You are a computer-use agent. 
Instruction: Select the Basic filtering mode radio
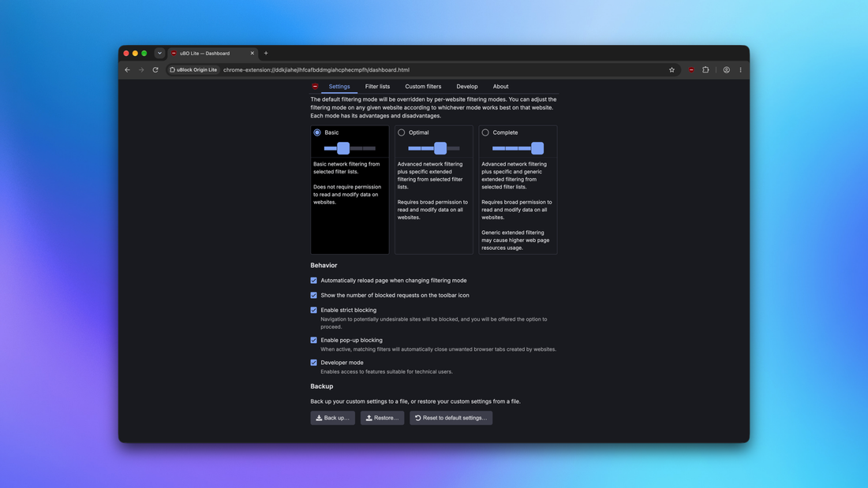click(317, 132)
